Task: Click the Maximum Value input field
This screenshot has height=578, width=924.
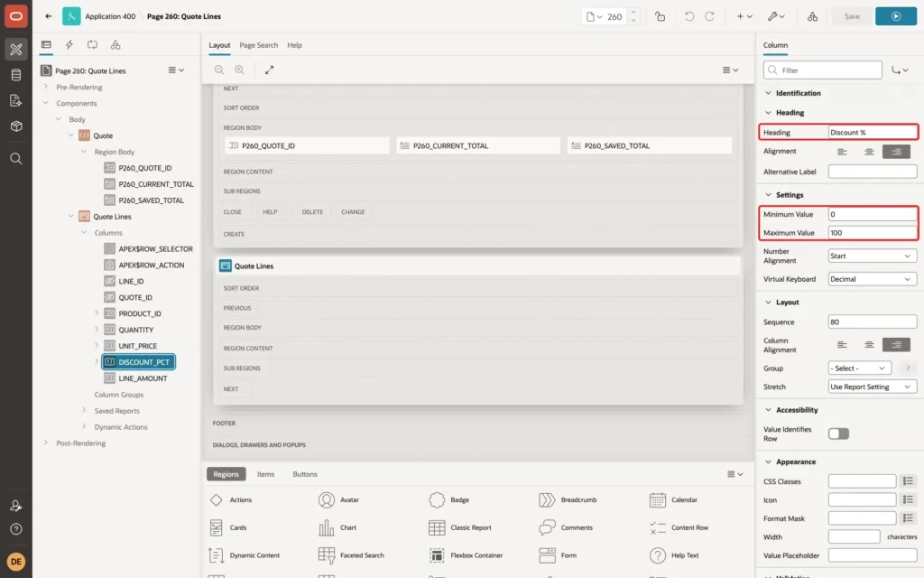Action: pos(873,232)
